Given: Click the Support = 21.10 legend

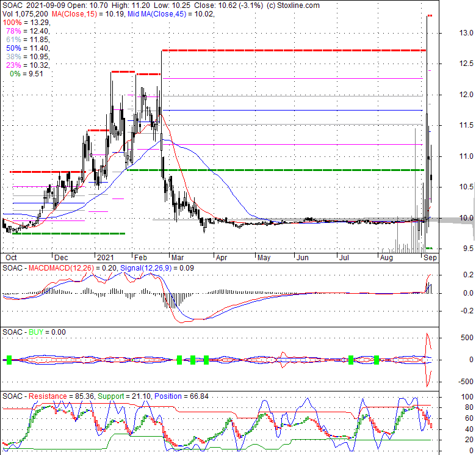Looking at the screenshot, I should click(124, 396).
